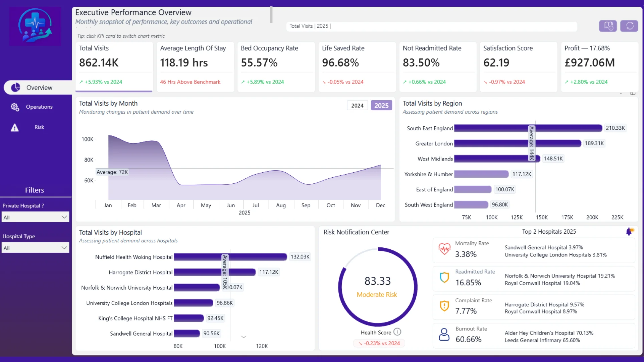
Task: Click the Health Score info icon
Action: tap(397, 332)
